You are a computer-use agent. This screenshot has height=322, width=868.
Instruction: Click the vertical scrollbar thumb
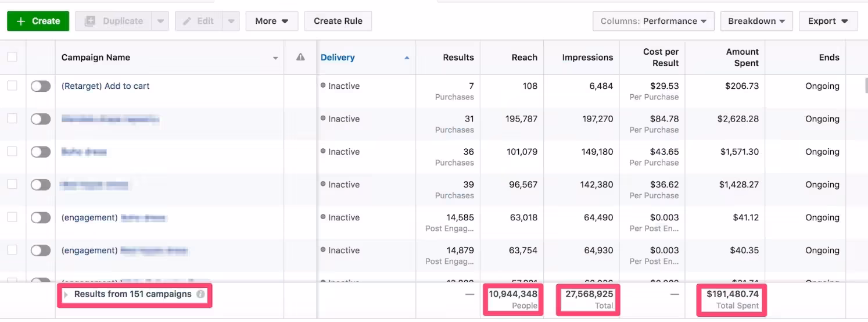click(x=866, y=86)
